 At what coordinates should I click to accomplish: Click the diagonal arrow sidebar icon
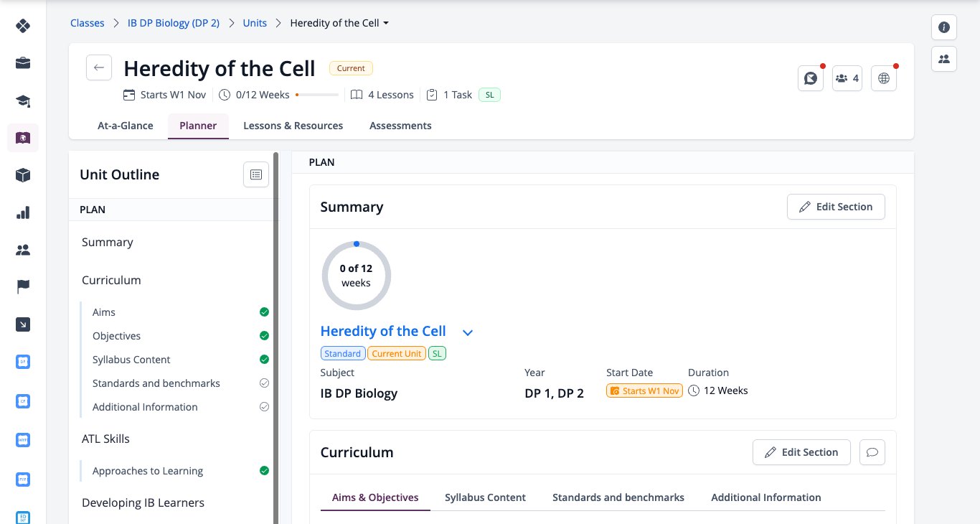coord(23,324)
